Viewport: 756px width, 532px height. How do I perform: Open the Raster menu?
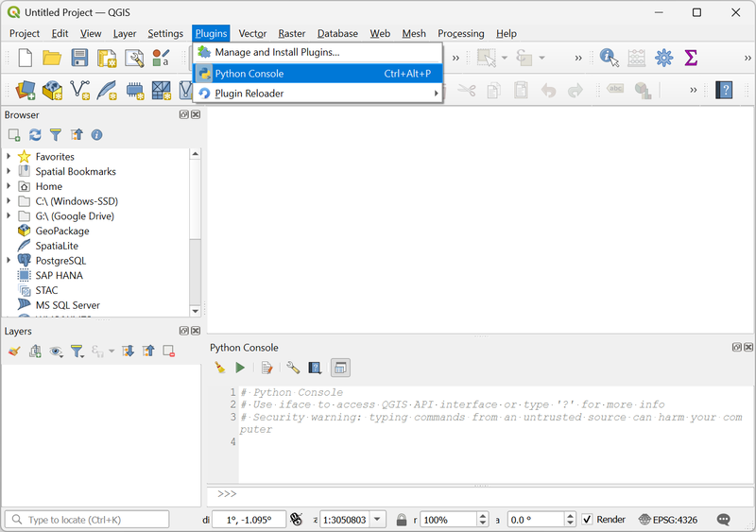tap(292, 33)
